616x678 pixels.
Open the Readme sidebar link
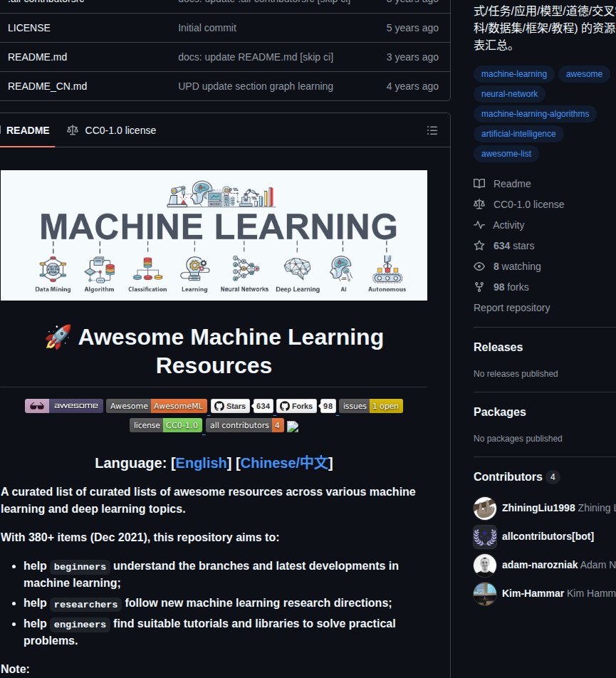coord(512,184)
